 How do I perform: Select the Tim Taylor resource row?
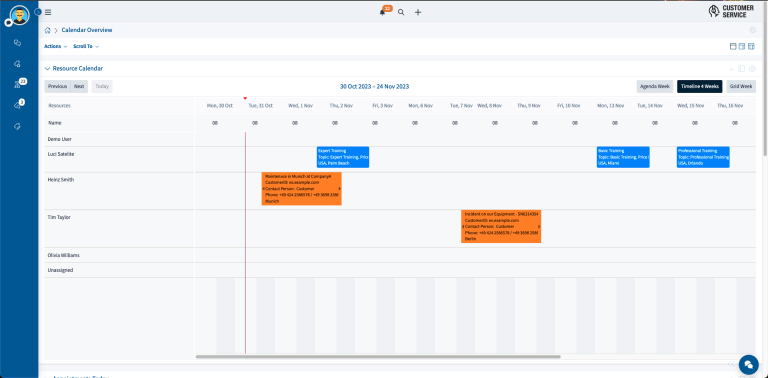[120, 229]
